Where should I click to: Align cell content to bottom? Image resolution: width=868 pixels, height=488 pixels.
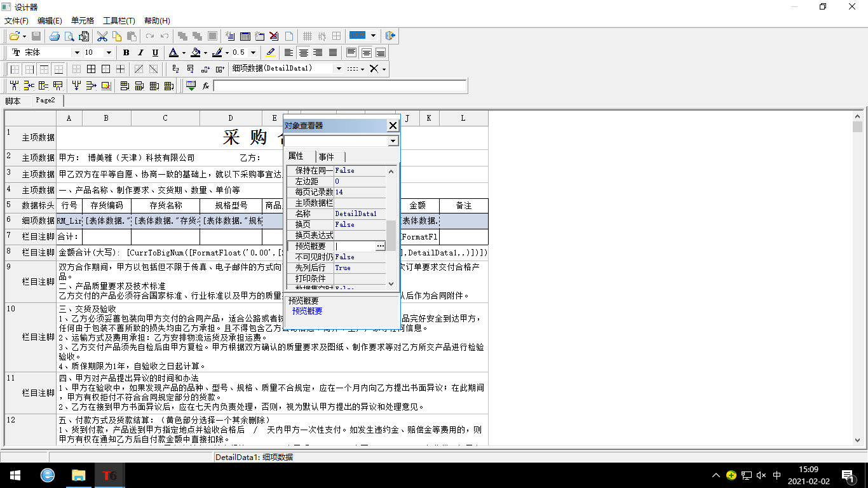[x=381, y=52]
